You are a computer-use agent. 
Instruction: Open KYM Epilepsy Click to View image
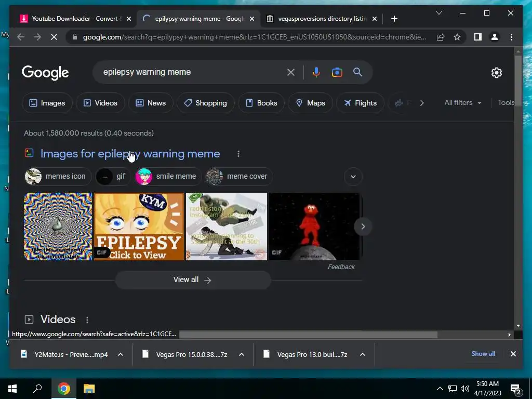click(x=139, y=227)
